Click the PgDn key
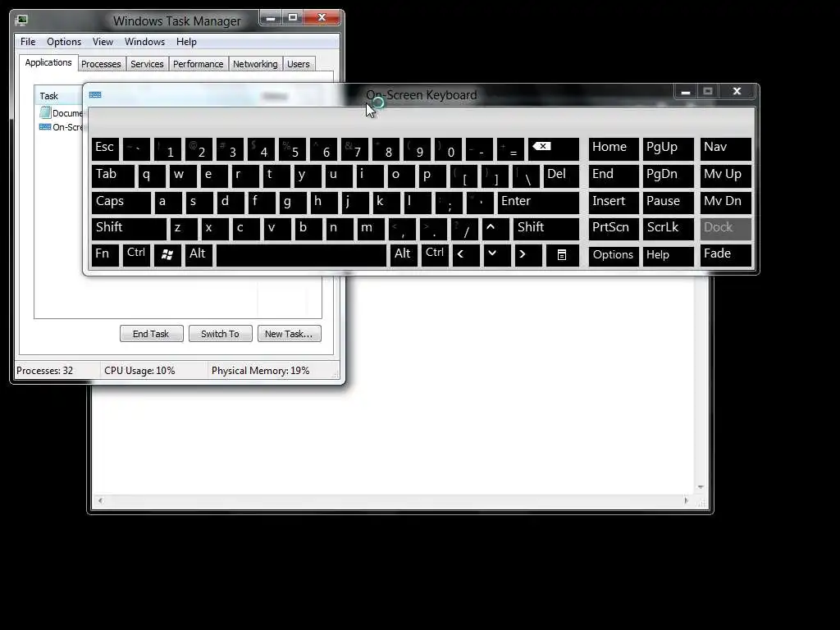The image size is (840, 630). (x=668, y=176)
